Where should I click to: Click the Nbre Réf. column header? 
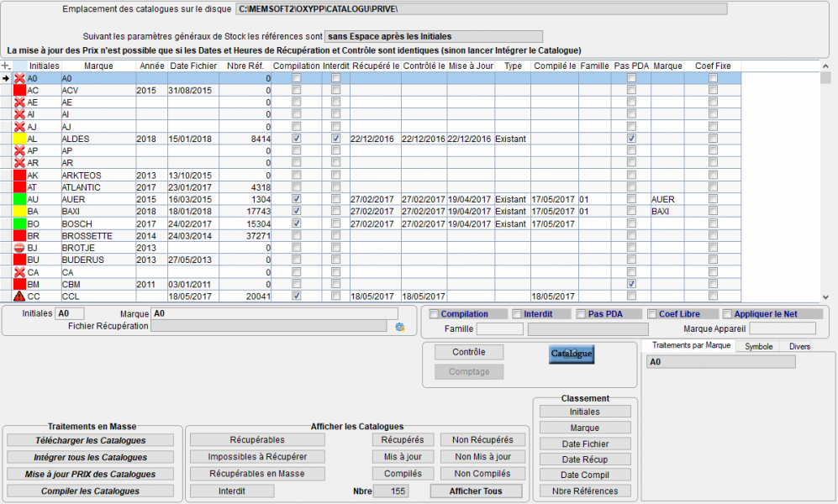pos(245,66)
